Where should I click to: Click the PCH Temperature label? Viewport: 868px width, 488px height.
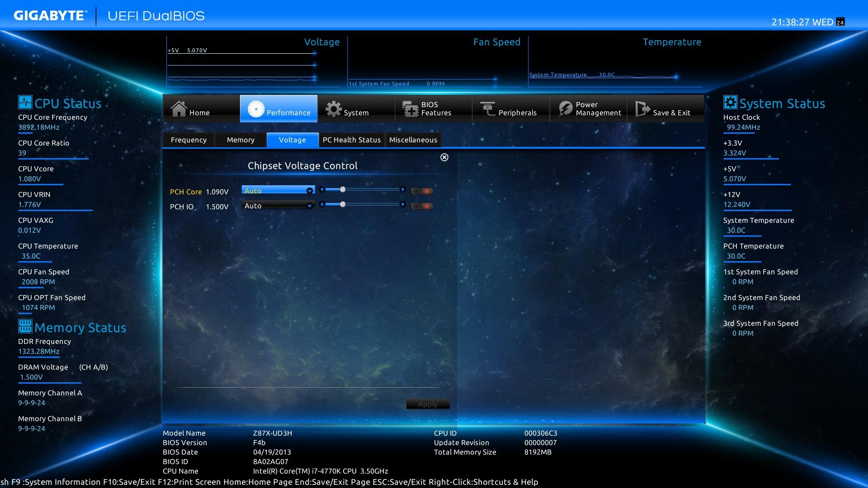(753, 246)
